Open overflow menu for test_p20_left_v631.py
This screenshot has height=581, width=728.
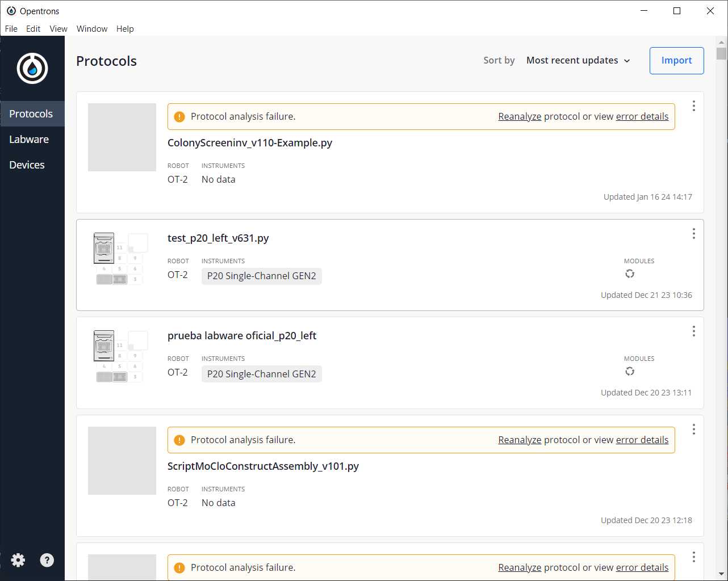pos(693,234)
